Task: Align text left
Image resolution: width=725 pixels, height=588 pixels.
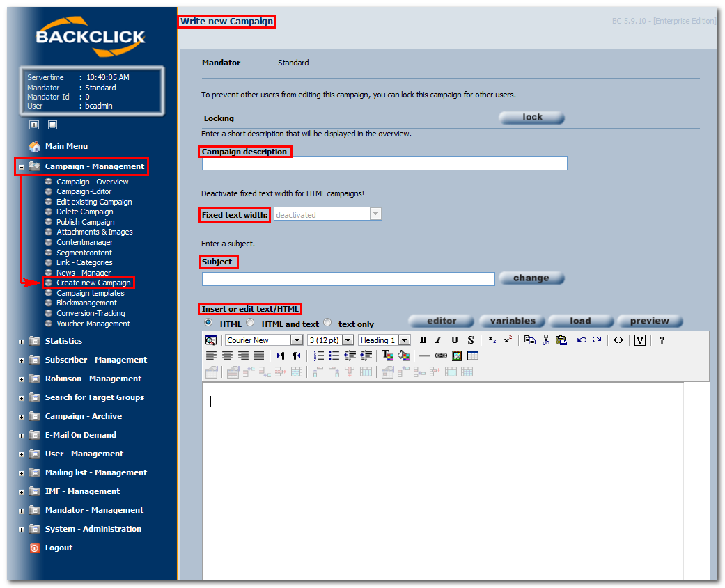Action: tap(211, 356)
